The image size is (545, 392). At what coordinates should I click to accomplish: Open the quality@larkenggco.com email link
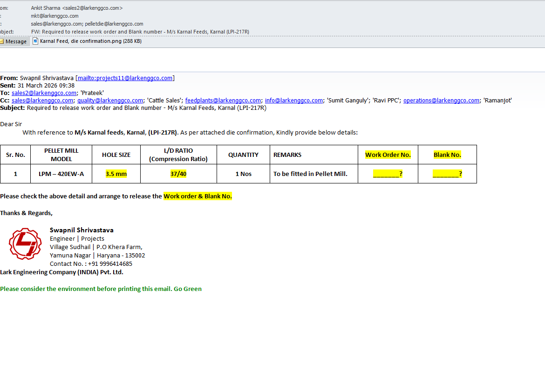coord(110,101)
